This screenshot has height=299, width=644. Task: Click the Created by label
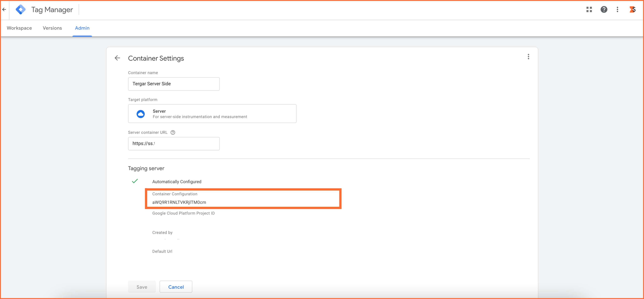tap(162, 233)
